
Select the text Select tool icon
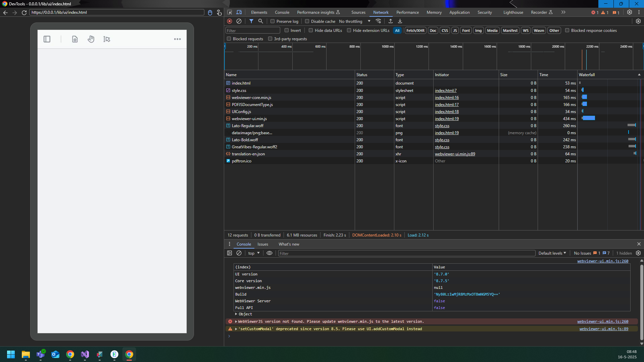(107, 39)
